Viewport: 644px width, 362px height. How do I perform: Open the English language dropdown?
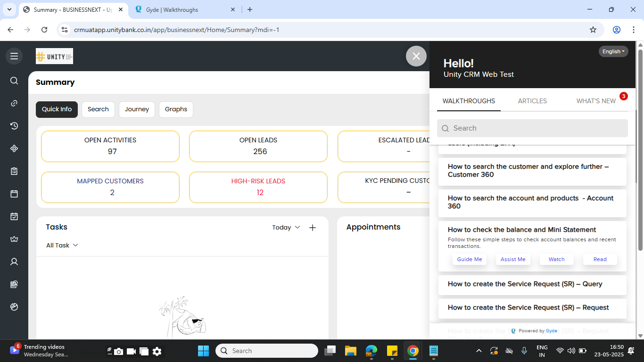point(613,51)
